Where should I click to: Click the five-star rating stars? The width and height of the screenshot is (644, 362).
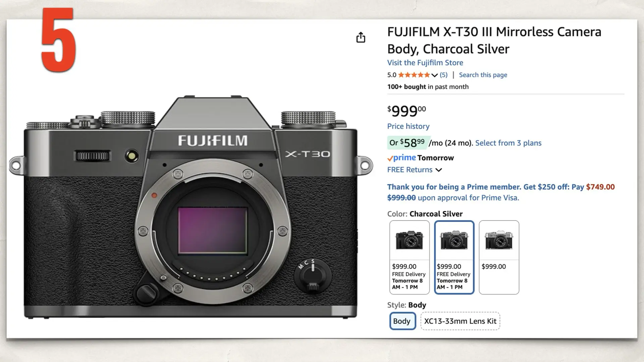click(414, 75)
